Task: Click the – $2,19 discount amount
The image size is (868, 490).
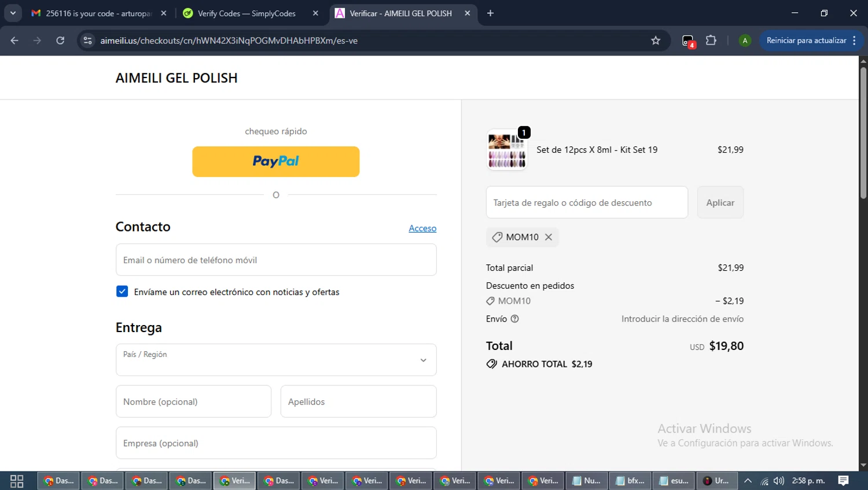Action: pos(730,301)
